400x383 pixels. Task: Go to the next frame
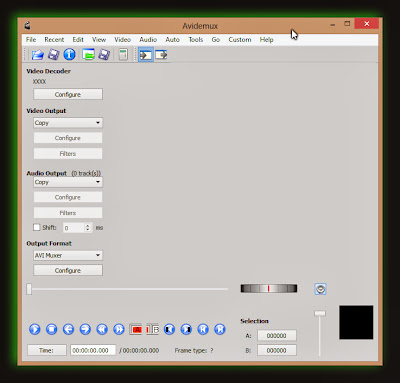click(x=85, y=329)
